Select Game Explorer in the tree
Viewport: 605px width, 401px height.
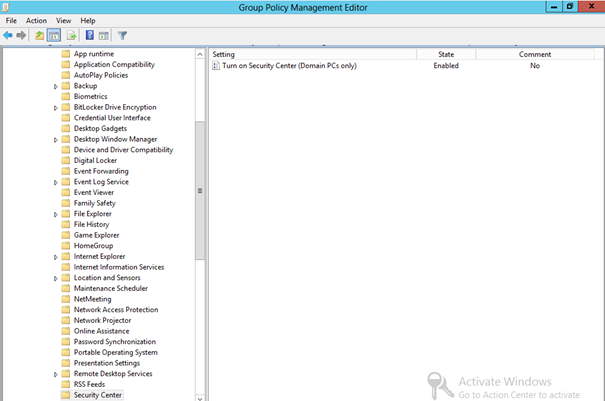(x=96, y=235)
